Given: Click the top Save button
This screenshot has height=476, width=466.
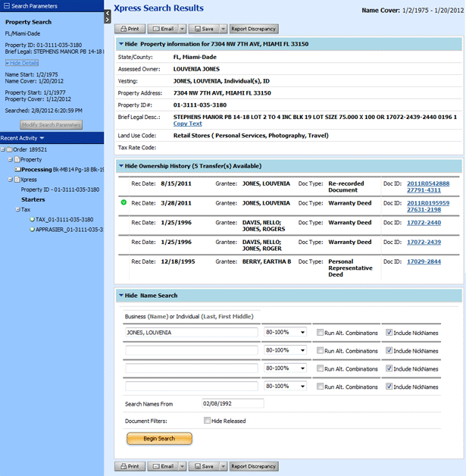Looking at the screenshot, I should point(203,29).
